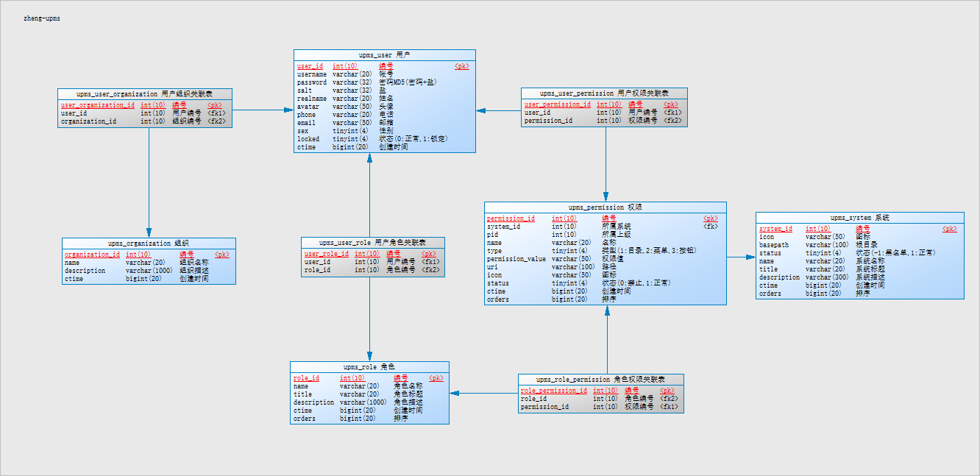This screenshot has width=980, height=476.
Task: Click the upms_permission table header
Action: [606, 207]
